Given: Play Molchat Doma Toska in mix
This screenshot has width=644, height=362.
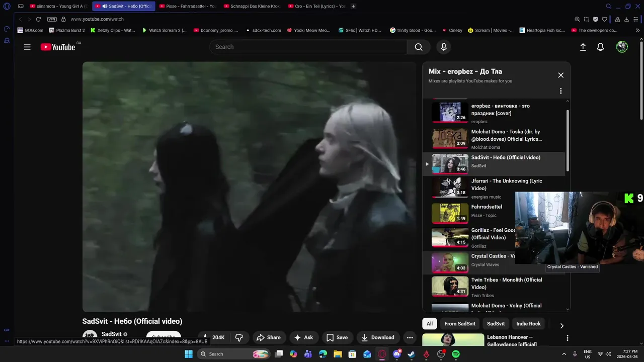Looking at the screenshot, I should point(494,139).
